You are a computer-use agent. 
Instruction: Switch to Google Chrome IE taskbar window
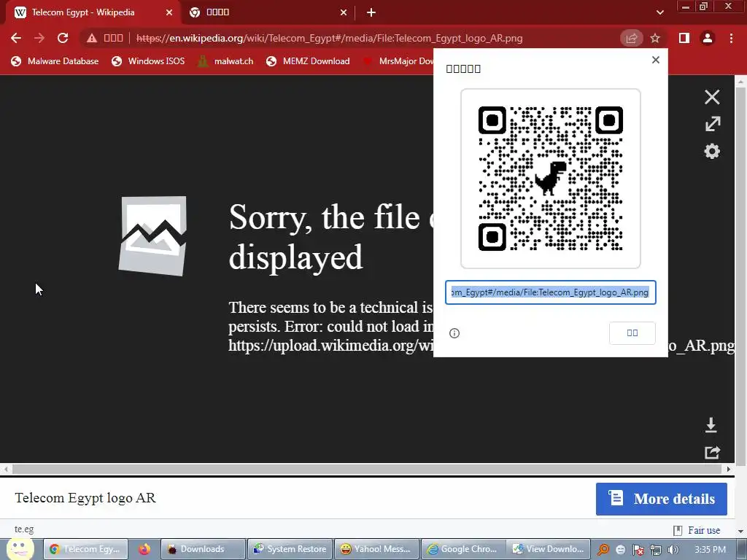click(x=463, y=549)
